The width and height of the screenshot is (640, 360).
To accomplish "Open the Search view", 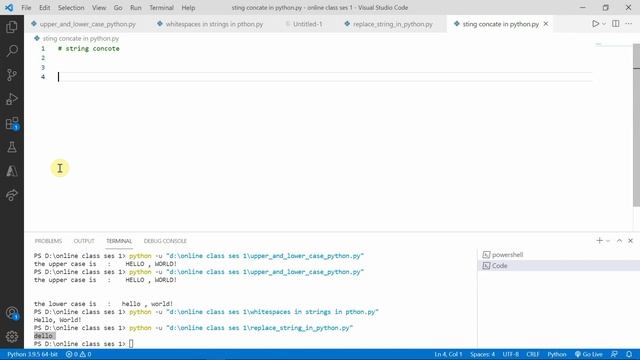I will pyautogui.click(x=12, y=51).
